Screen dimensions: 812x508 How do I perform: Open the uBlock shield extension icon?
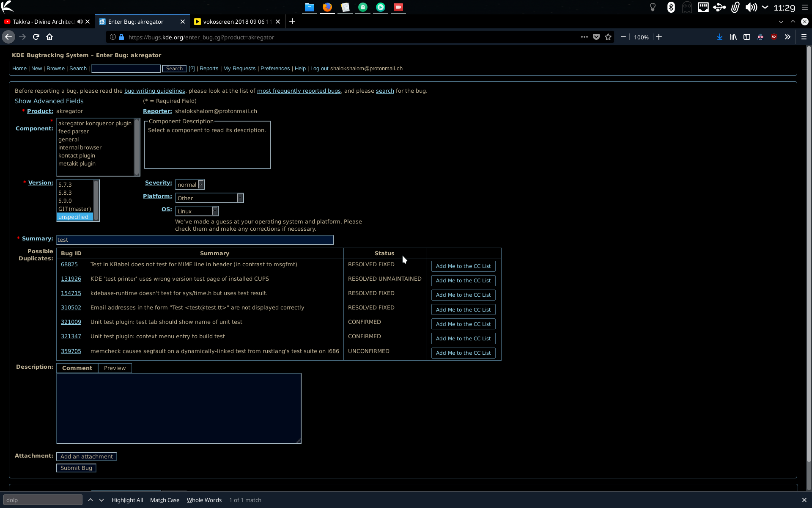point(774,37)
